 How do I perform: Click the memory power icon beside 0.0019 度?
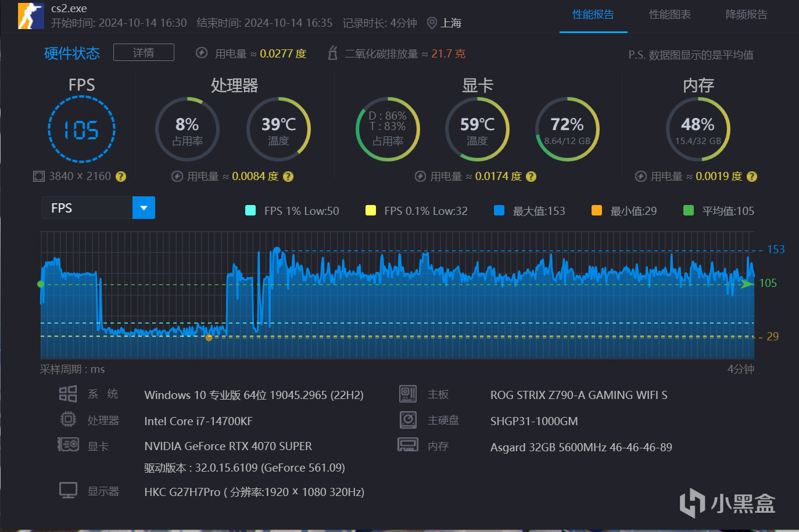(x=641, y=177)
